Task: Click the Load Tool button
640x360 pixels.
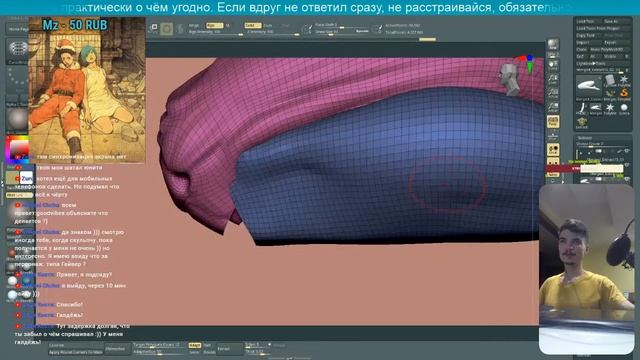Action: point(588,21)
